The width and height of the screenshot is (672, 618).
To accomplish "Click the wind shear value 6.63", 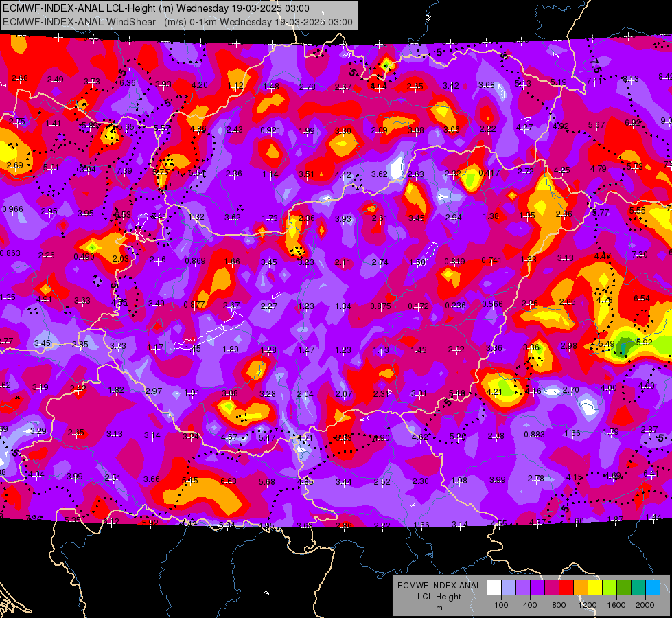I will (x=228, y=481).
